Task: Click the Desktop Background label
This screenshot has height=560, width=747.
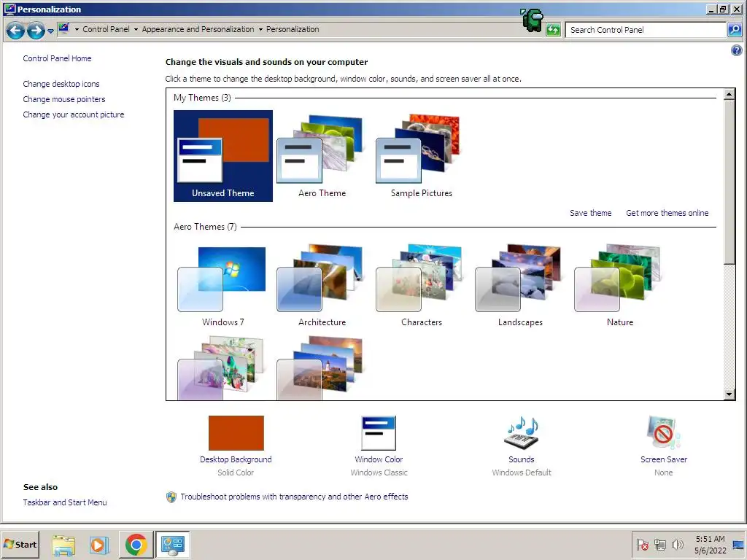Action: [x=236, y=459]
